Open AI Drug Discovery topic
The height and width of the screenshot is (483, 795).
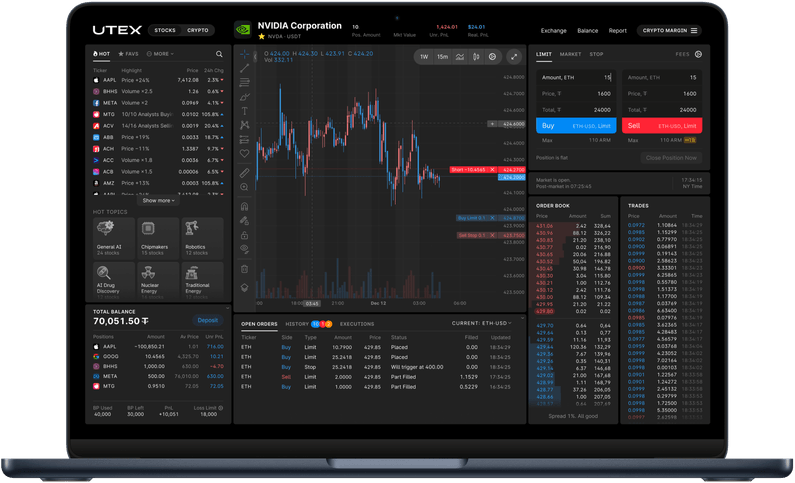114,280
